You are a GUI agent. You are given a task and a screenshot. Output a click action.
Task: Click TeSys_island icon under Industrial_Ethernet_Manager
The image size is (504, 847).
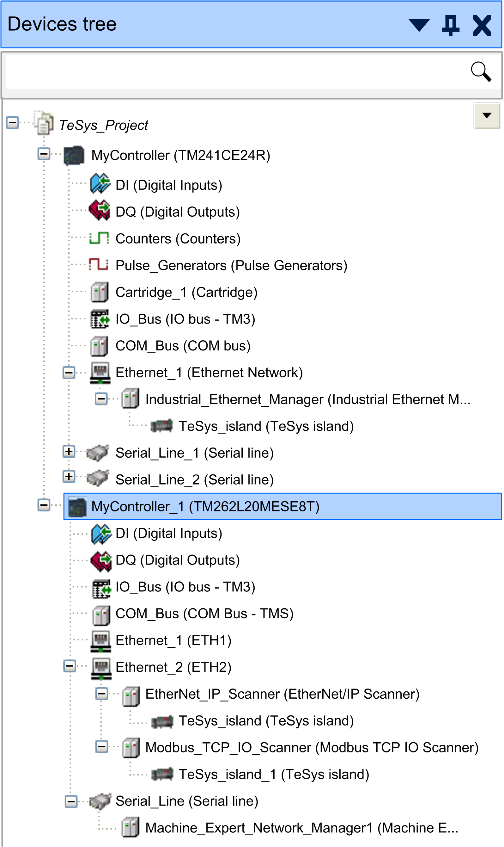coord(162,425)
